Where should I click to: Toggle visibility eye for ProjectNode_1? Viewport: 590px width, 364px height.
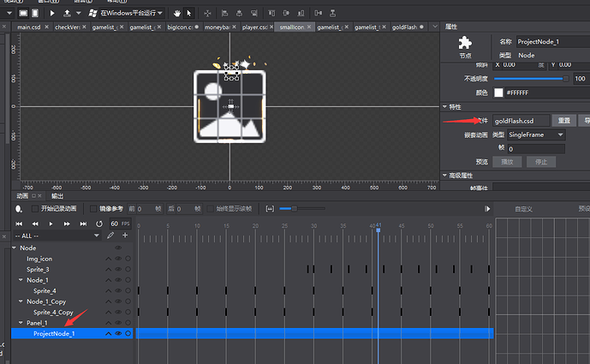pos(118,333)
